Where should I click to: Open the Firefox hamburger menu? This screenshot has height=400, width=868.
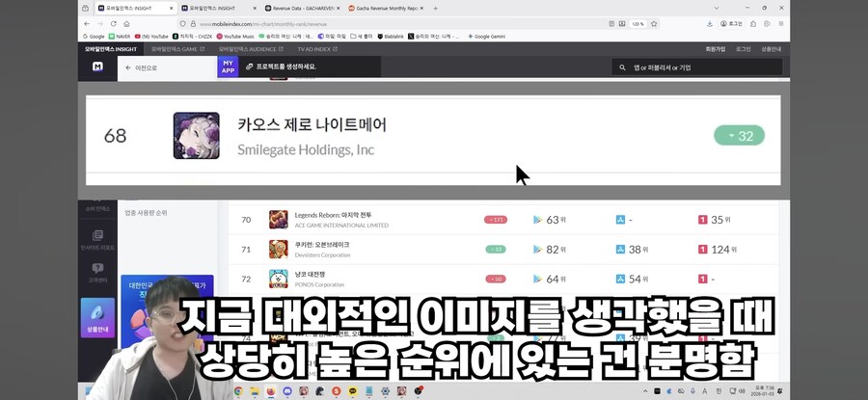click(780, 24)
